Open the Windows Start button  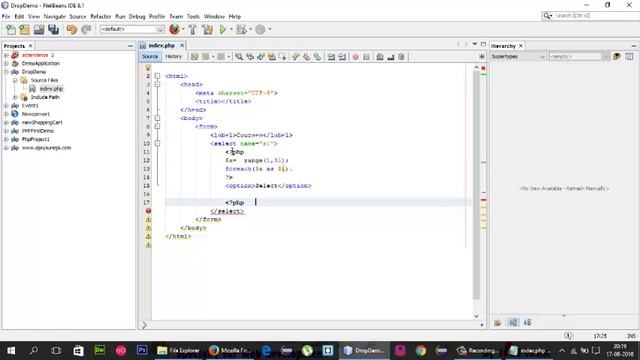point(11,351)
